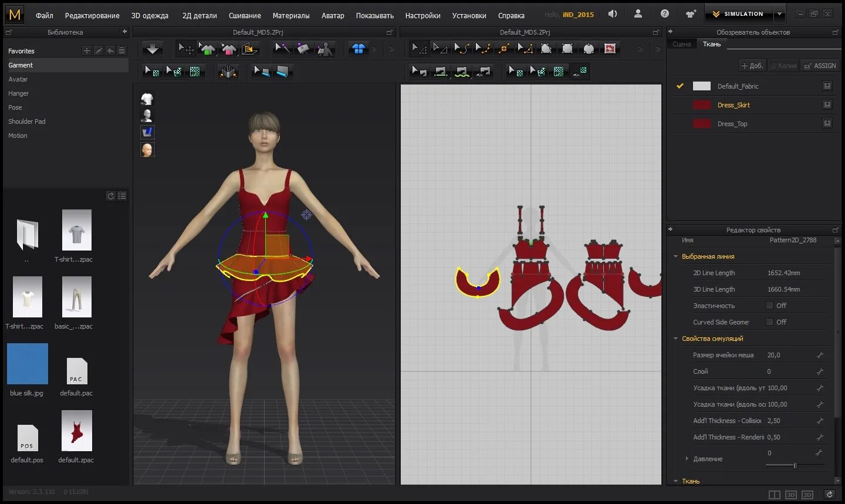The image size is (845, 504).
Task: Toggle the sound speaker icon
Action: click(x=613, y=14)
